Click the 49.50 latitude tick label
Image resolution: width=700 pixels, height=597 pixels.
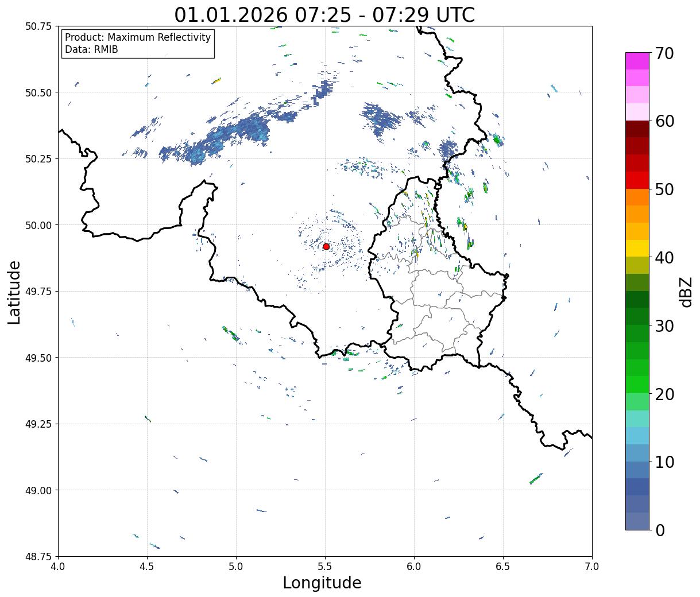coord(39,358)
